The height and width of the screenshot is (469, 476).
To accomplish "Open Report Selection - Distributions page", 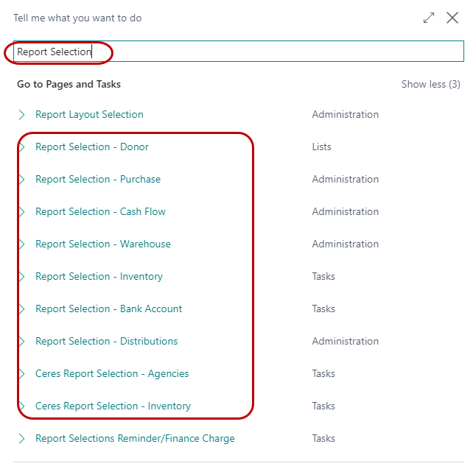I will pos(106,342).
